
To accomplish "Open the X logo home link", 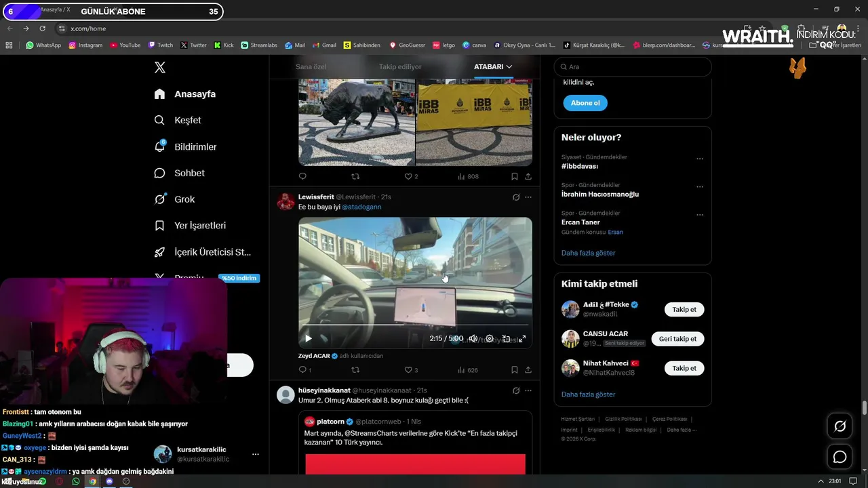I will pos(160,67).
